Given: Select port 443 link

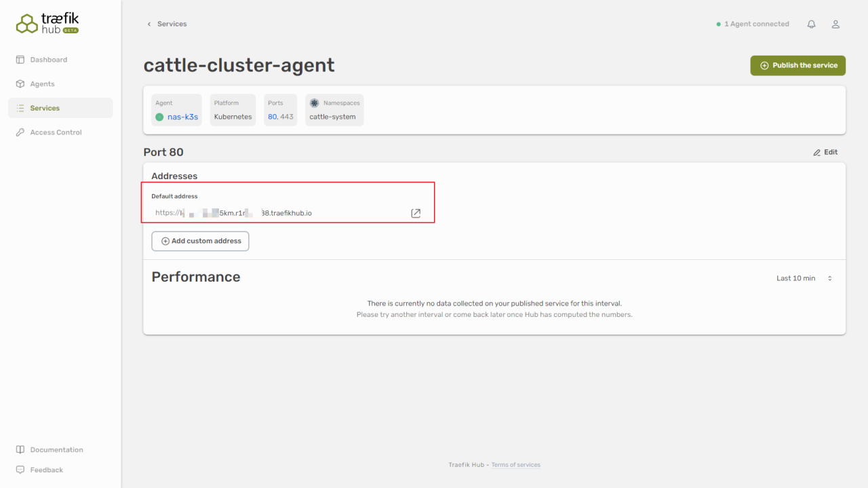Looking at the screenshot, I should (287, 117).
